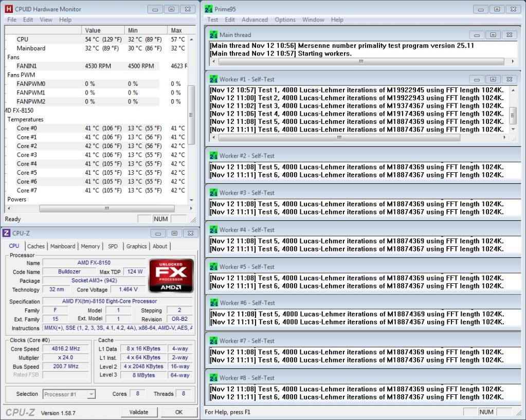Click the AMD FX processor logo
This screenshot has width=526, height=420.
171,276
